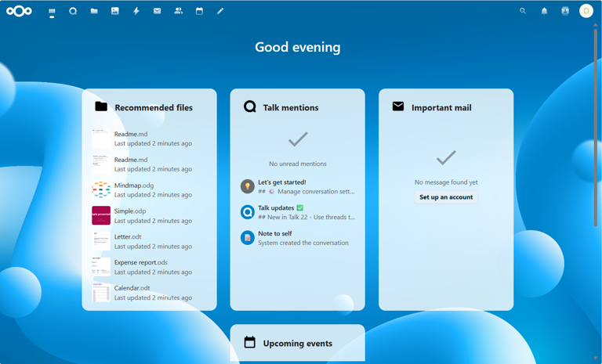This screenshot has height=364, width=602.
Task: Click 'Upcoming events' widget title
Action: click(298, 344)
